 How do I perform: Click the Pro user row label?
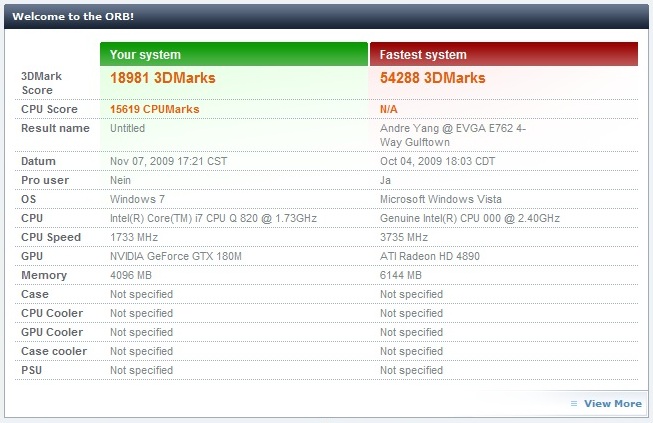point(45,180)
